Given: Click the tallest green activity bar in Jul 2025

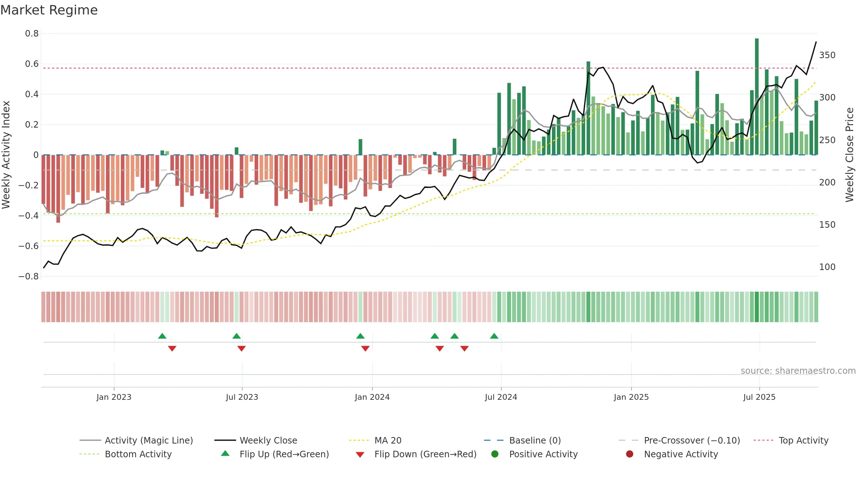Looking at the screenshot, I should [757, 97].
